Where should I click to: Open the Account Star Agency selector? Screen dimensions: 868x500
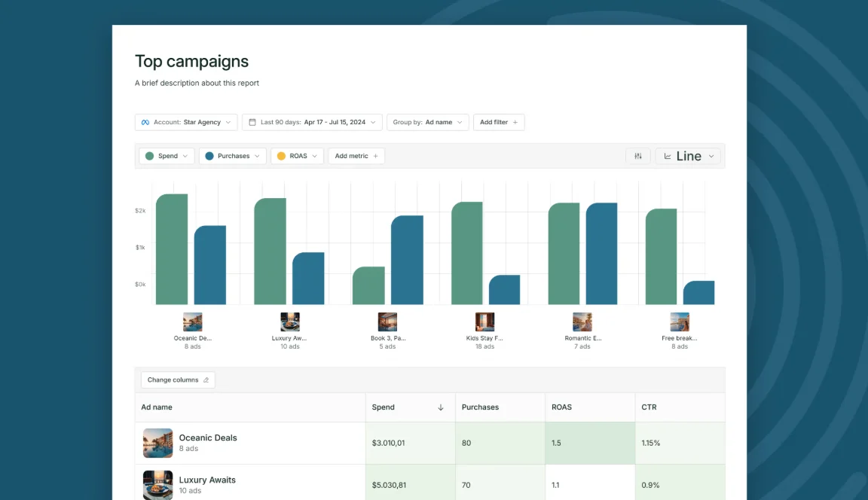click(185, 122)
